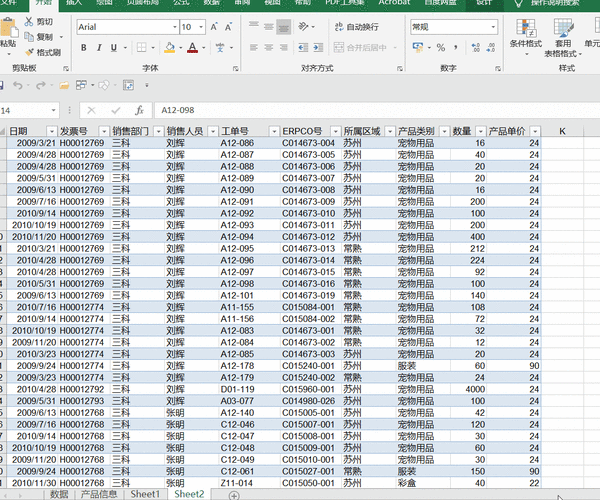
Task: Open filter dropdown for 发票号 column
Action: [x=104, y=132]
